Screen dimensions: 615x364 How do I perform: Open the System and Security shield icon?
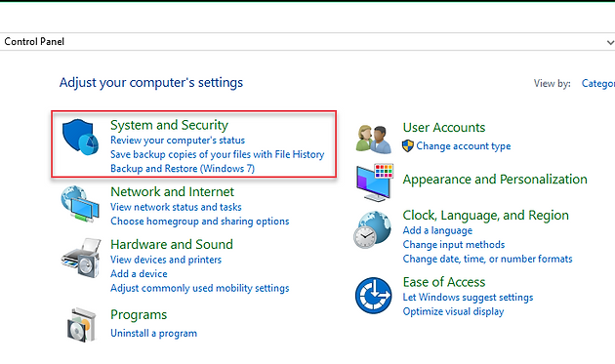[x=80, y=137]
